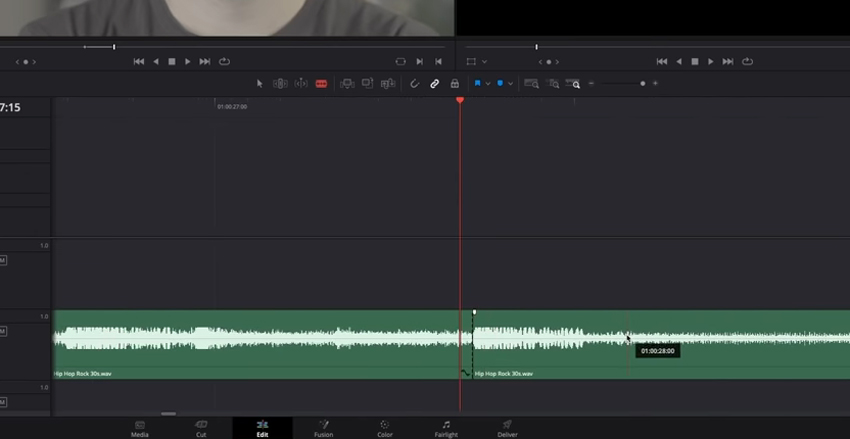The image size is (850, 439).
Task: Open the blue Flag color dropdown
Action: pos(487,84)
